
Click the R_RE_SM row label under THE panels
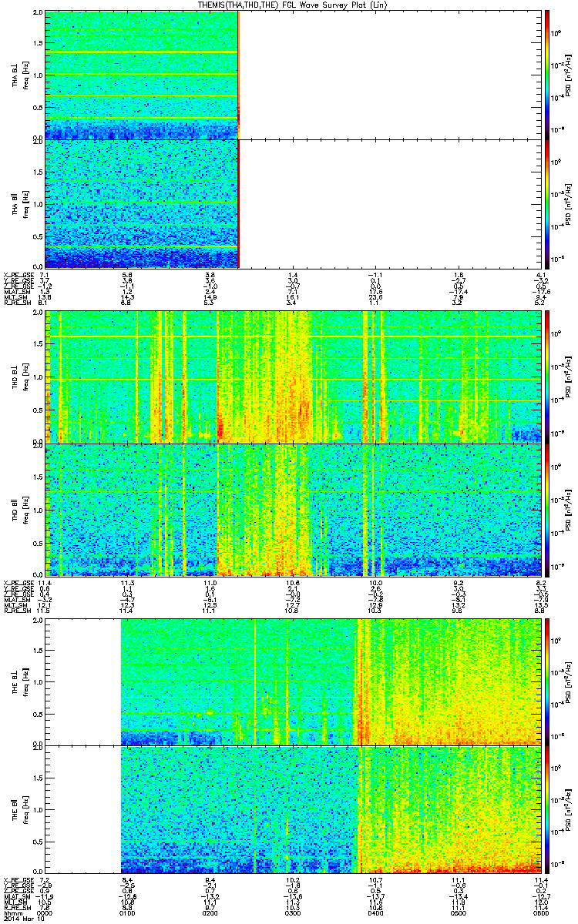tap(16, 907)
